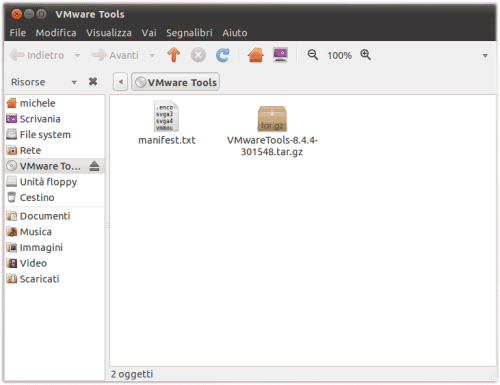Viewport: 500px width, 385px height.
Task: Open toolbar overflow arrow at far right
Action: pos(485,56)
